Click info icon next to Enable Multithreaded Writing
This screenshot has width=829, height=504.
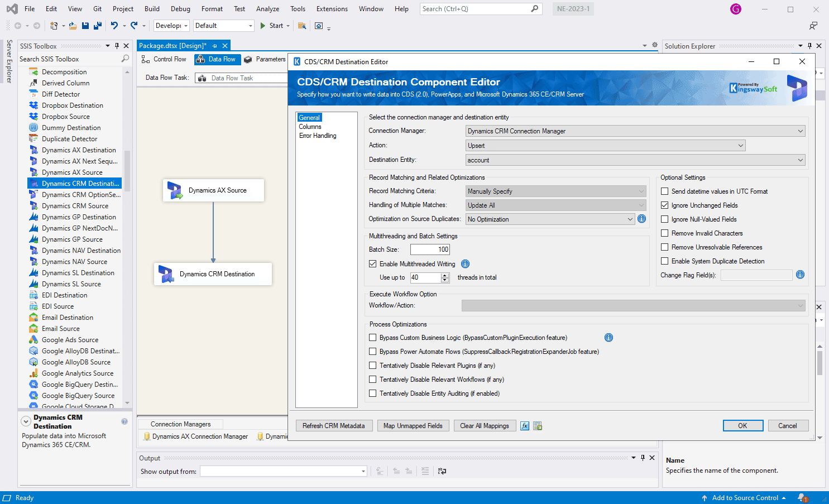465,264
